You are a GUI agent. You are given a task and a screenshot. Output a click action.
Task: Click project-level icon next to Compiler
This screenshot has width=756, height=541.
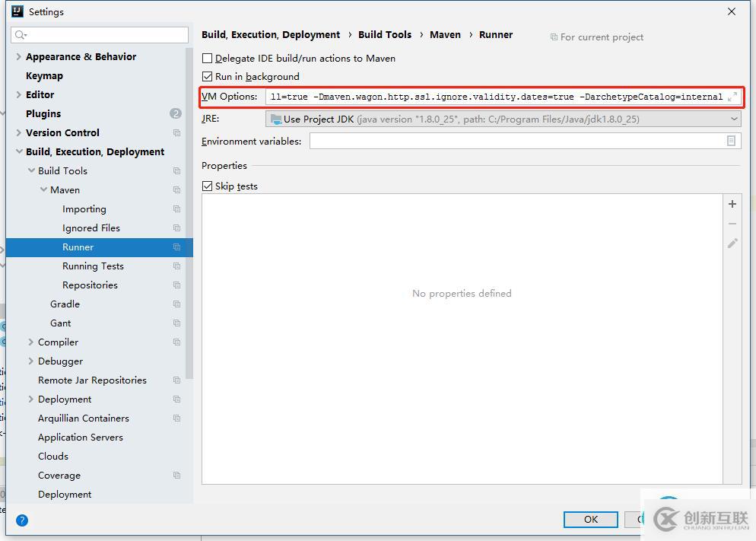click(177, 342)
